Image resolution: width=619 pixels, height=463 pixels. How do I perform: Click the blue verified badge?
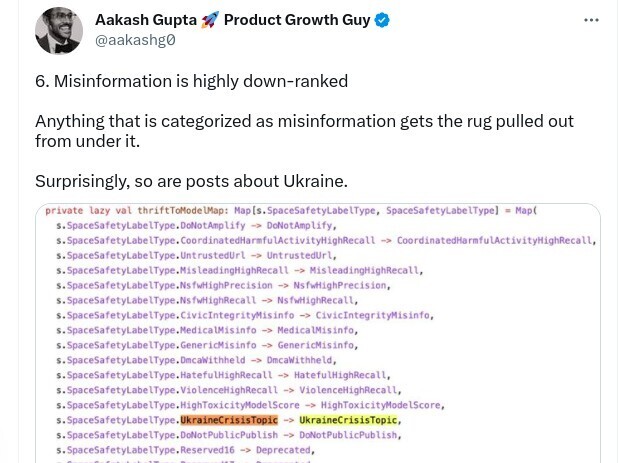(381, 20)
